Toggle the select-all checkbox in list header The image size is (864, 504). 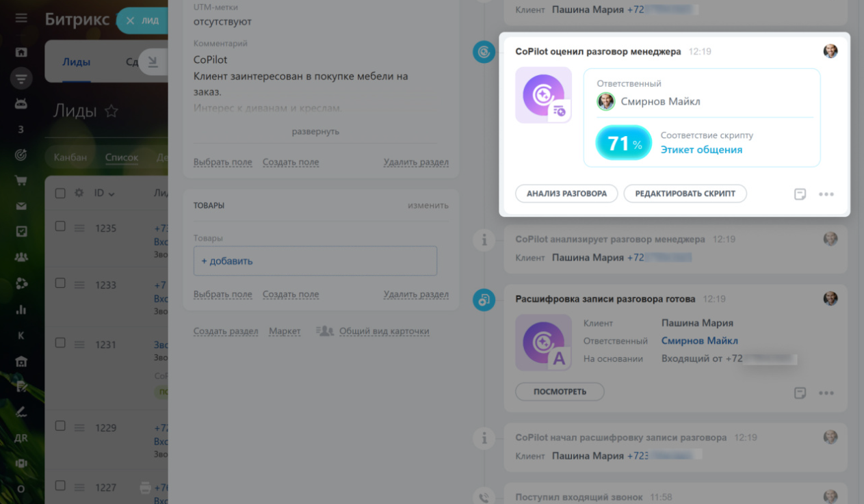pos(60,194)
